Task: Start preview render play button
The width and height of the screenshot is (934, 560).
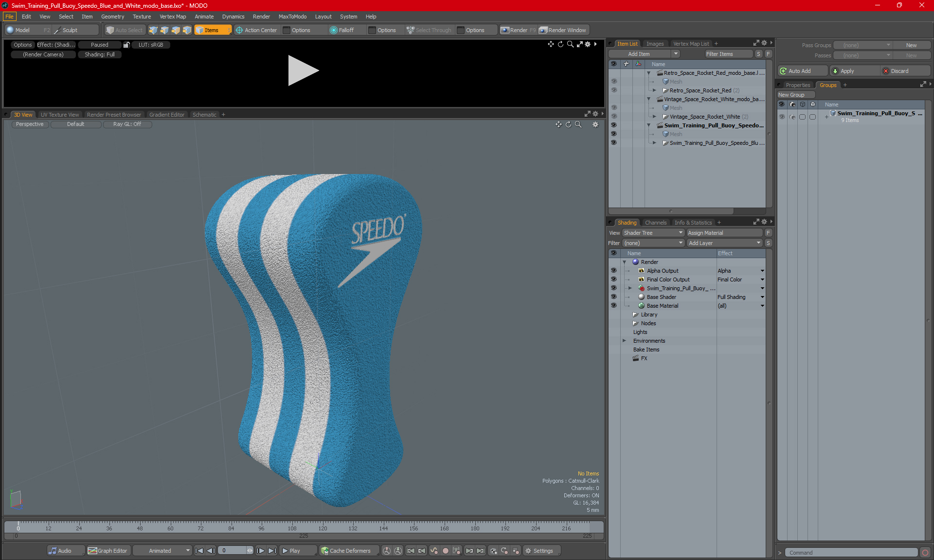Action: (x=303, y=70)
